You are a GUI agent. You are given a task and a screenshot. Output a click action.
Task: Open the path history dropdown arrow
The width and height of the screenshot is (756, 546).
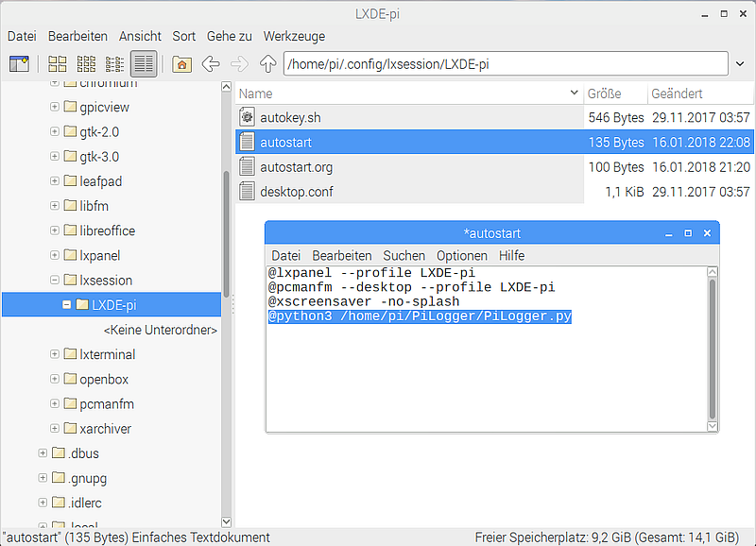740,64
